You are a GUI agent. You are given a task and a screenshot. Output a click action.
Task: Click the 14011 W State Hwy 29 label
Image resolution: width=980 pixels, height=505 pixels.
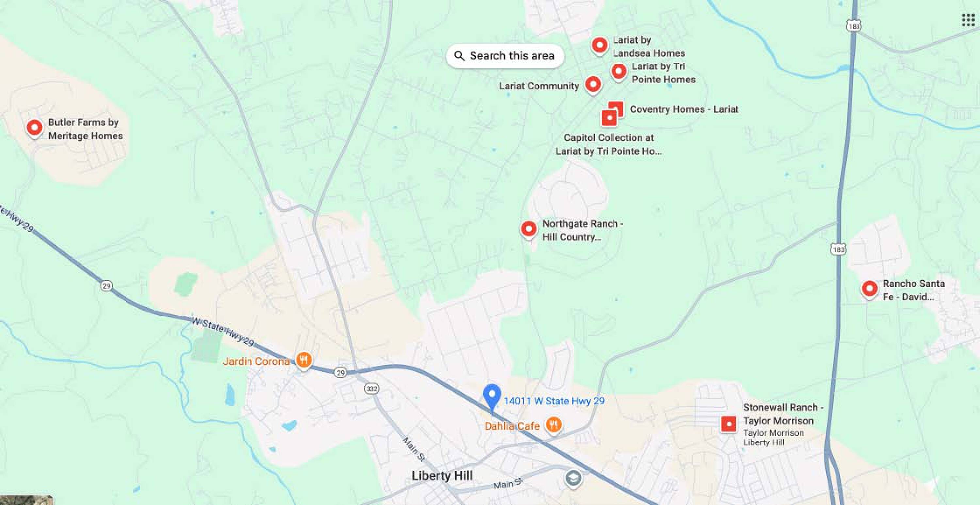coord(554,401)
